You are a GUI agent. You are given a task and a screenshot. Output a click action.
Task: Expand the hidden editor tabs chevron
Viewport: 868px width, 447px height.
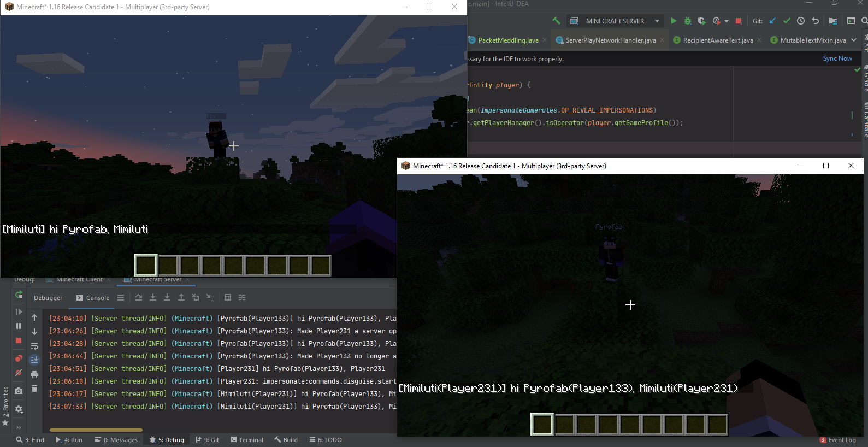tap(854, 40)
